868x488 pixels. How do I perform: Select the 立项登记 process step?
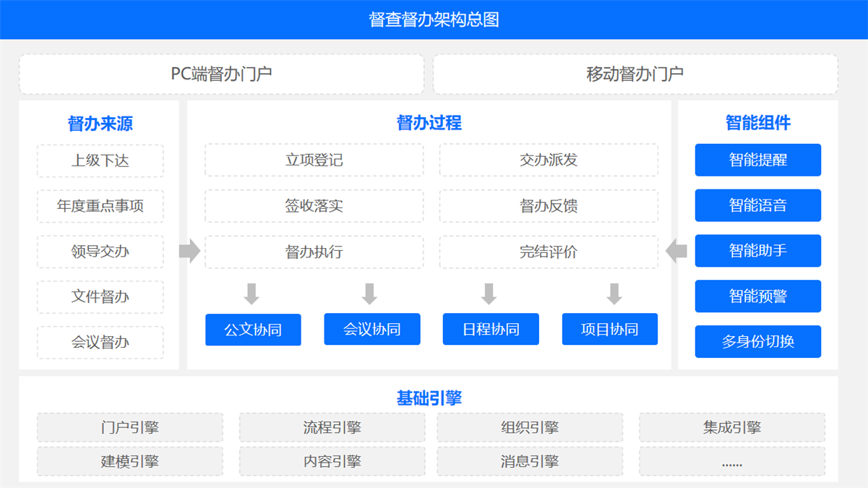[314, 160]
